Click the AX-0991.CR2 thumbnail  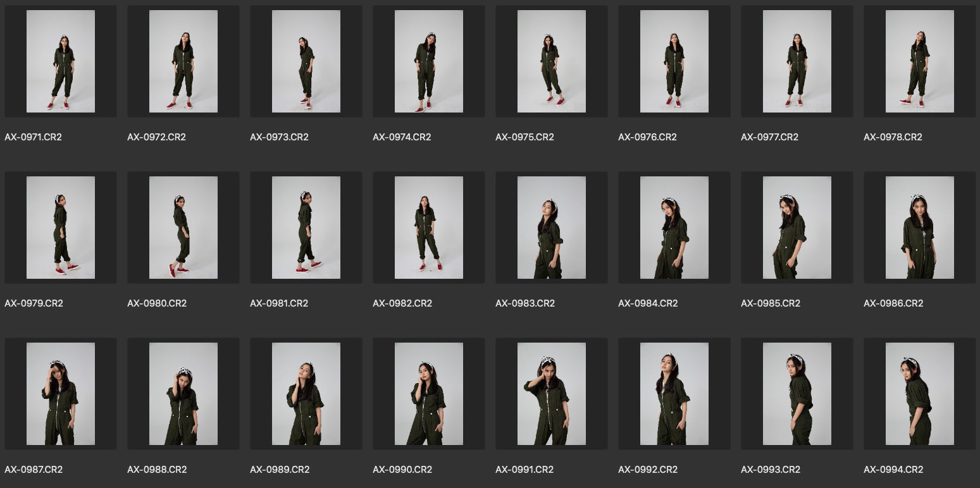[x=552, y=394]
